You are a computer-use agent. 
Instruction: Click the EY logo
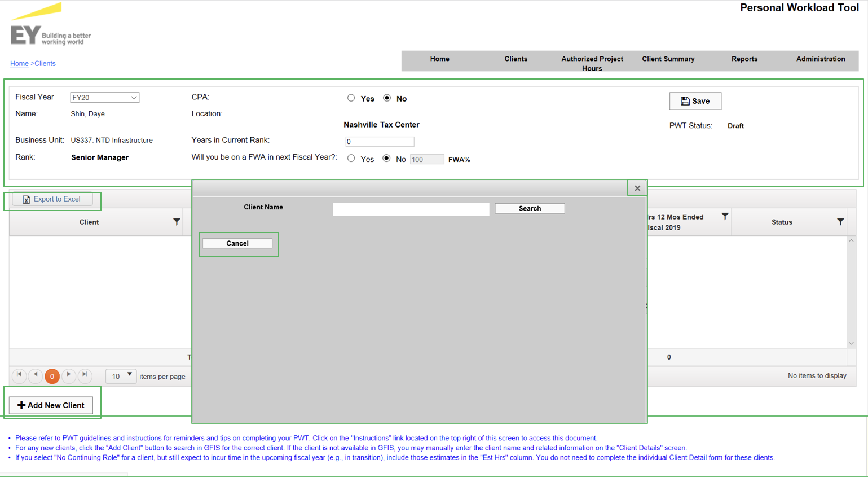point(51,25)
